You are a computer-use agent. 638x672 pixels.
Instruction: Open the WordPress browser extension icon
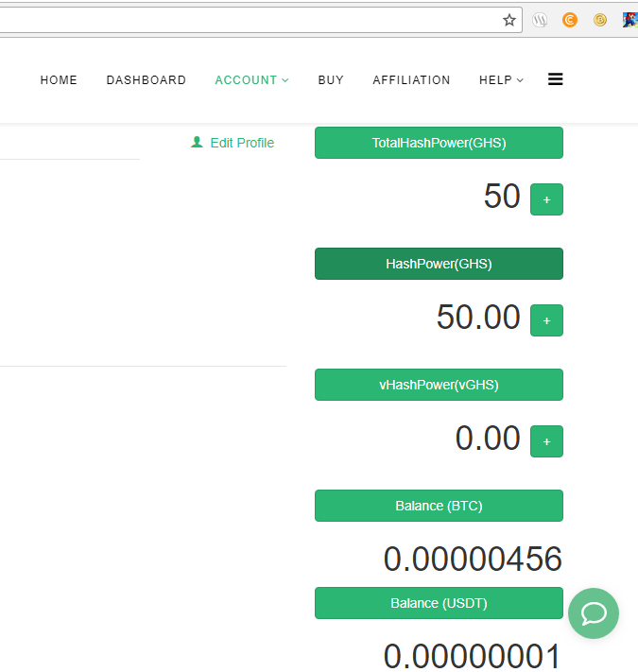540,20
